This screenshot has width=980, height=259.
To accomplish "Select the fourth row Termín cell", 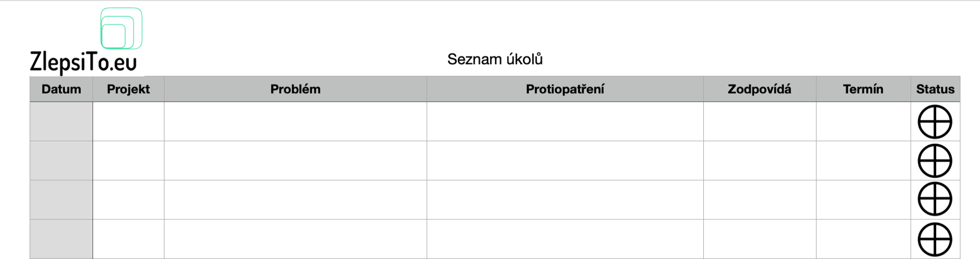I will [x=863, y=239].
